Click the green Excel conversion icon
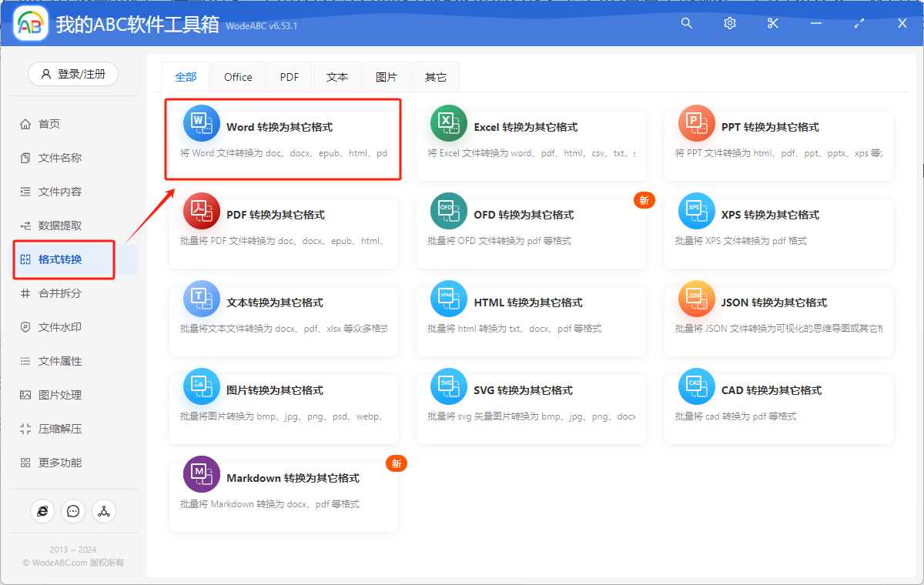 449,123
